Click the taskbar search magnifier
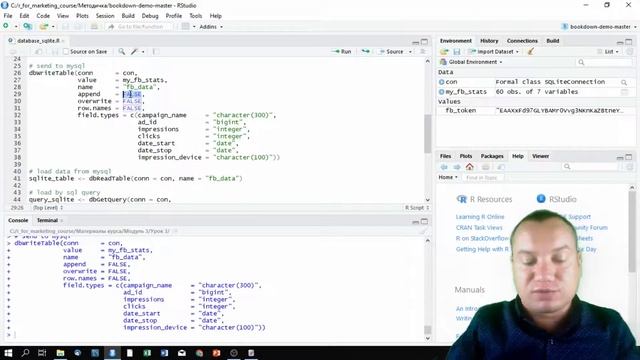Screen dimensions: 640x360 coord(25,353)
